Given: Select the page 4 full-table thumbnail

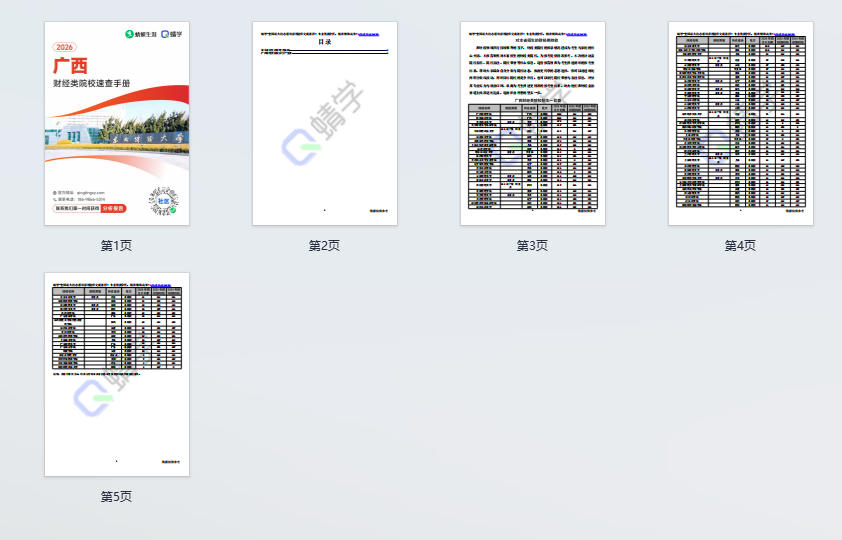Looking at the screenshot, I should (740, 123).
